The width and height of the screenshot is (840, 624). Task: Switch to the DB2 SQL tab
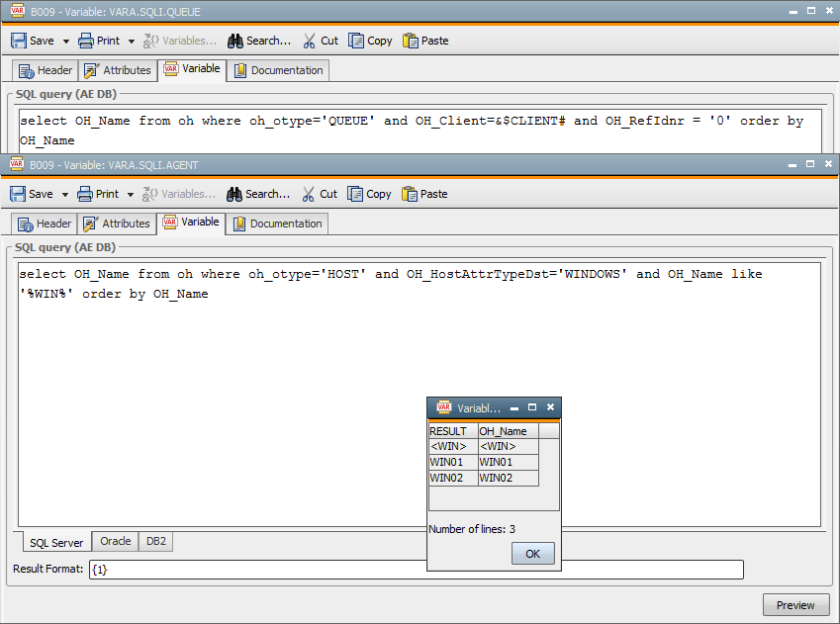[156, 542]
